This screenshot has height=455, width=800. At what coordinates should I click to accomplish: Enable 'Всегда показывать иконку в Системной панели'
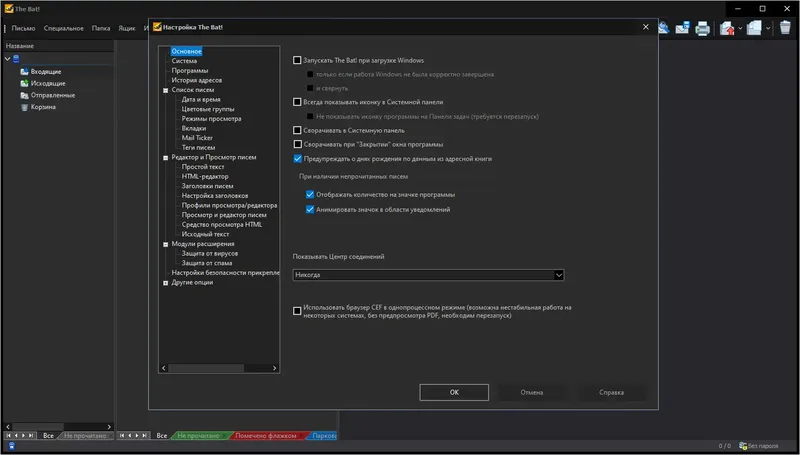[x=297, y=102]
